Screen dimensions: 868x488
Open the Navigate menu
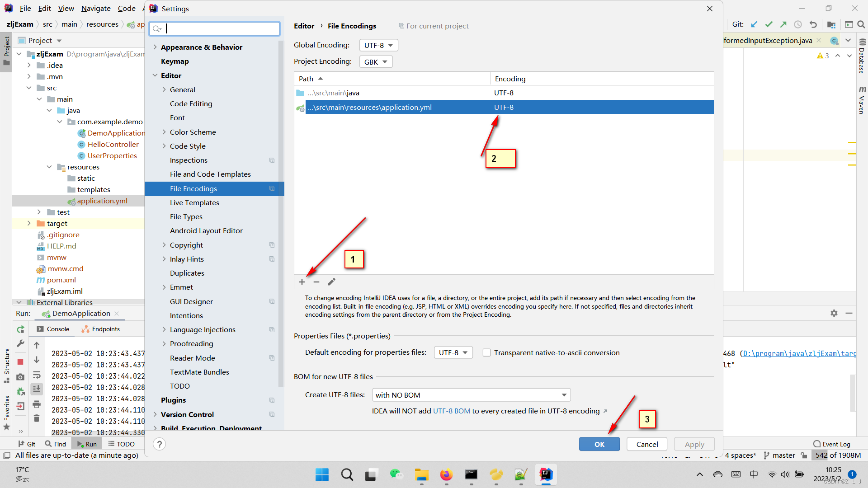click(x=96, y=8)
